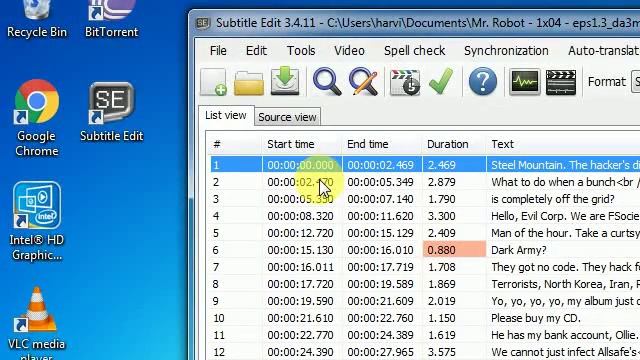Click start time 00:00:08.320 cell
This screenshot has width=640, height=360.
pos(300,216)
